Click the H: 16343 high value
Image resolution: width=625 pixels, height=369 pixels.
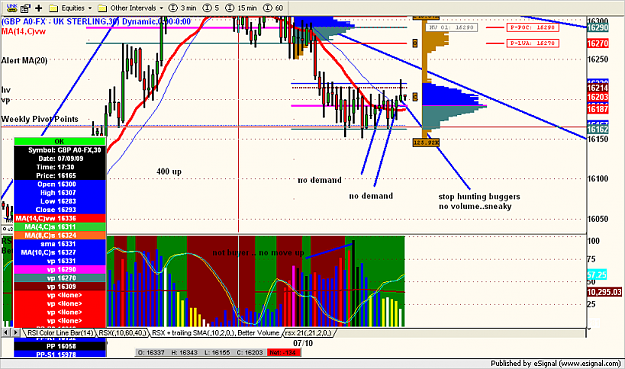coord(184,353)
